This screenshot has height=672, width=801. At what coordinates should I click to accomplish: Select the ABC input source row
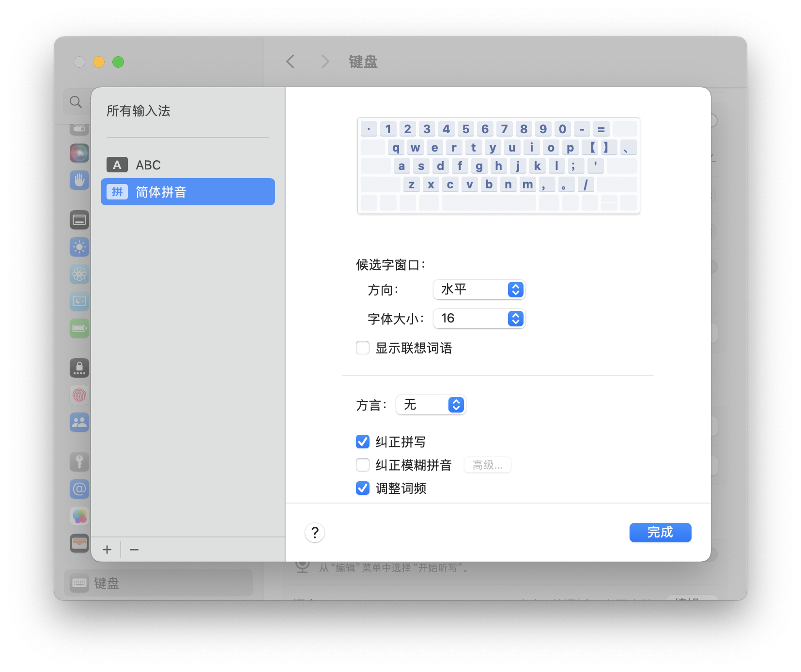click(x=188, y=165)
